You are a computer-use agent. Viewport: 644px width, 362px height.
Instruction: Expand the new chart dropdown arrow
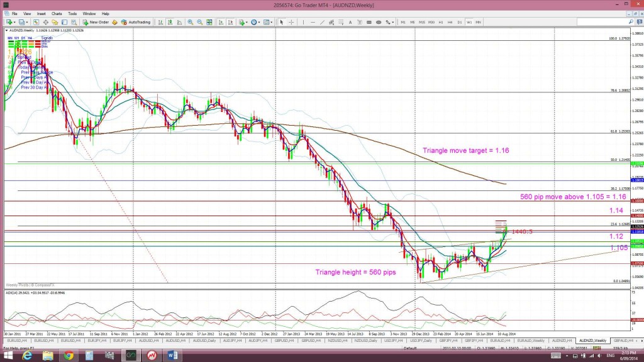(x=15, y=22)
